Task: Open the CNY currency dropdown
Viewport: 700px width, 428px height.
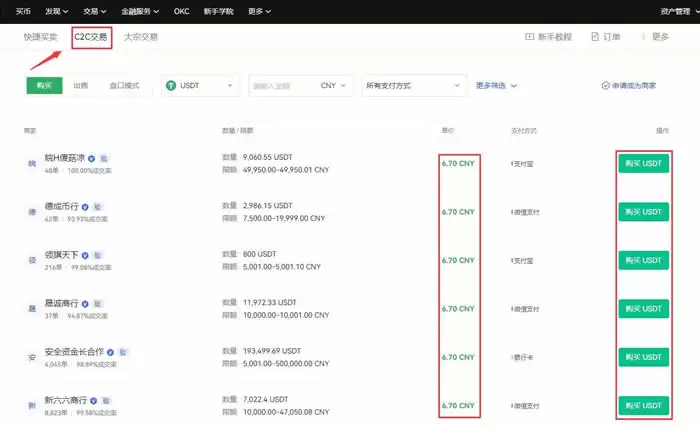Action: (x=333, y=85)
